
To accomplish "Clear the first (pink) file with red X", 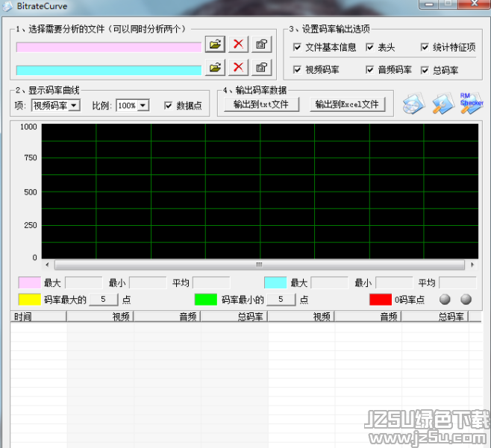I will [238, 44].
